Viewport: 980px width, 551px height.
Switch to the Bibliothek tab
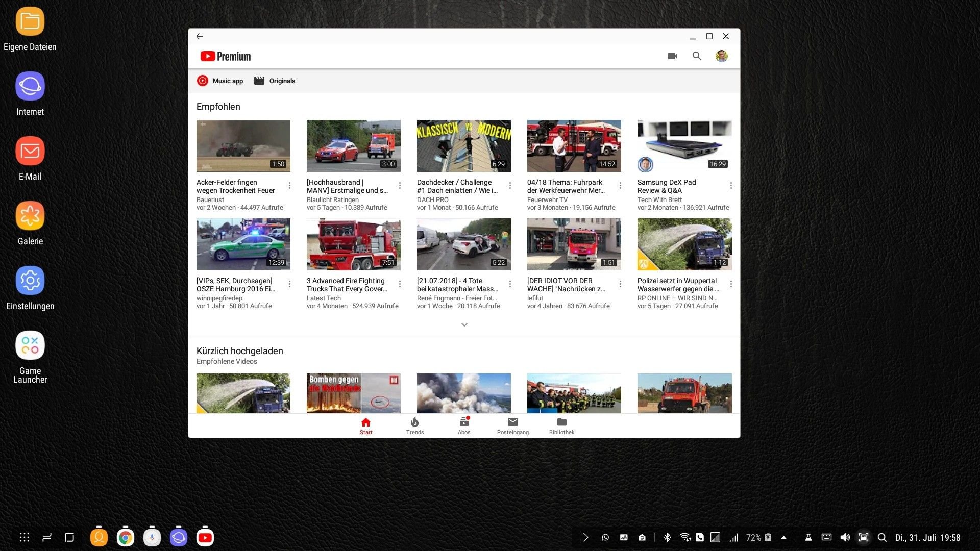[x=561, y=426]
